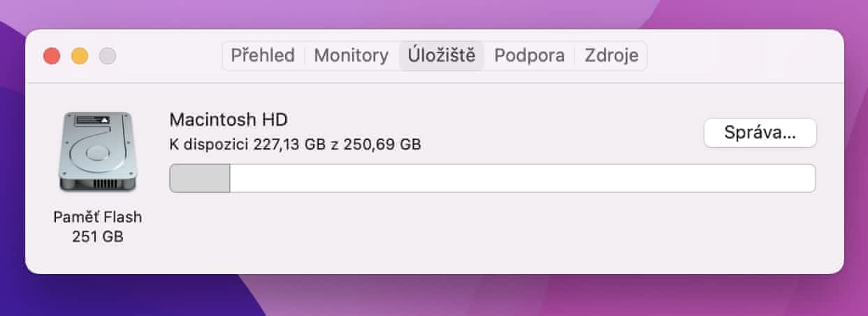Click the 251 GB label under the drive
868x316 pixels.
click(x=97, y=236)
